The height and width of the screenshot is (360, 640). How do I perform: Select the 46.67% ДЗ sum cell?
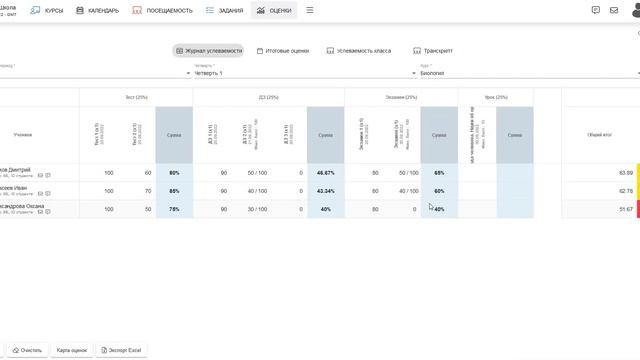[x=326, y=173]
